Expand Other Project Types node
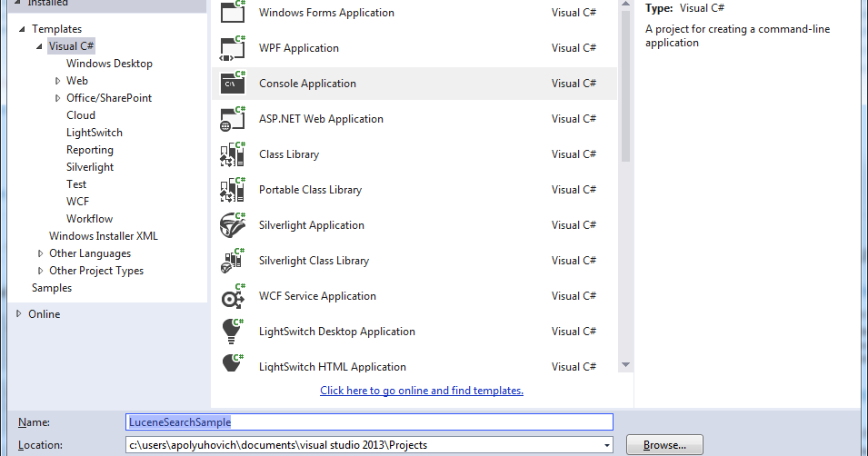Viewport: 868px width, 456px height. tap(40, 271)
